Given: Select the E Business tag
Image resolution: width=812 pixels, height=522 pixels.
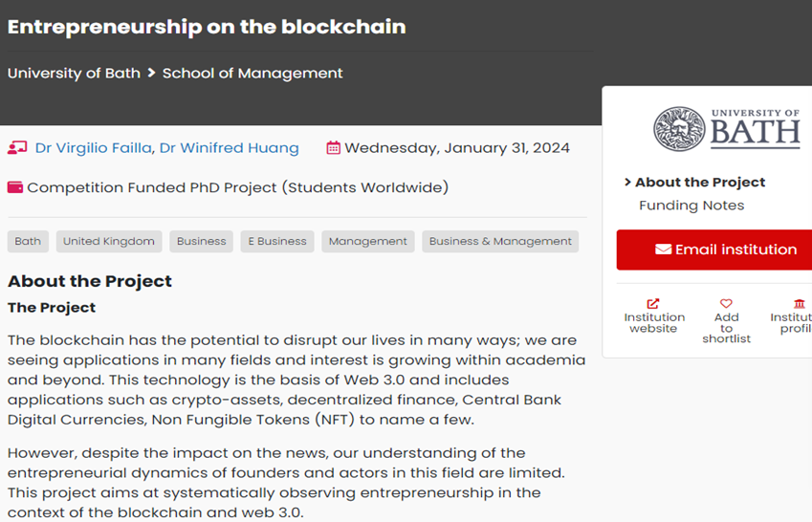Looking at the screenshot, I should point(277,242).
